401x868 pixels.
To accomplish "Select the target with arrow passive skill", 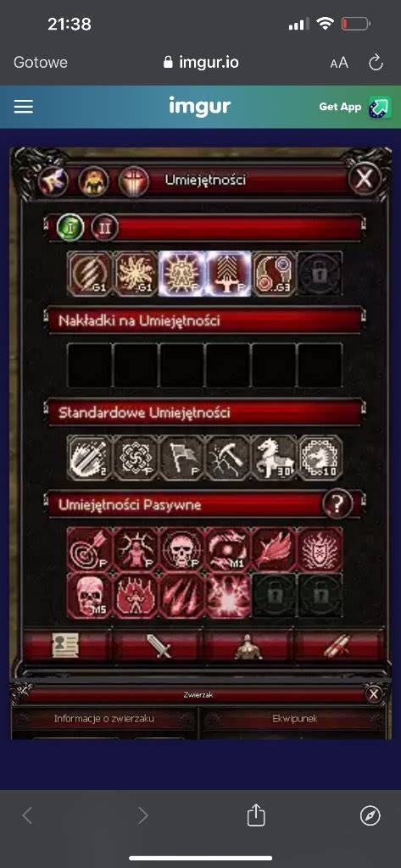I will point(90,549).
